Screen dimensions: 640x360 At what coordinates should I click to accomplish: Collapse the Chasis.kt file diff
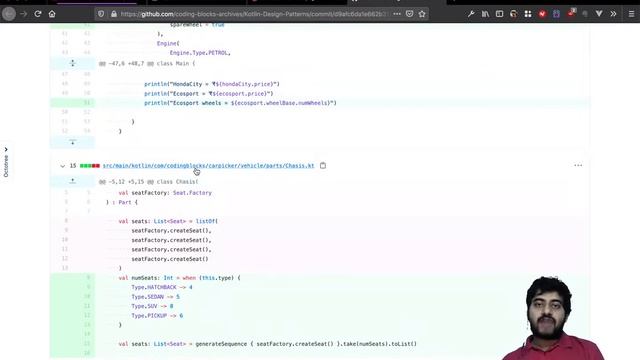click(62, 166)
